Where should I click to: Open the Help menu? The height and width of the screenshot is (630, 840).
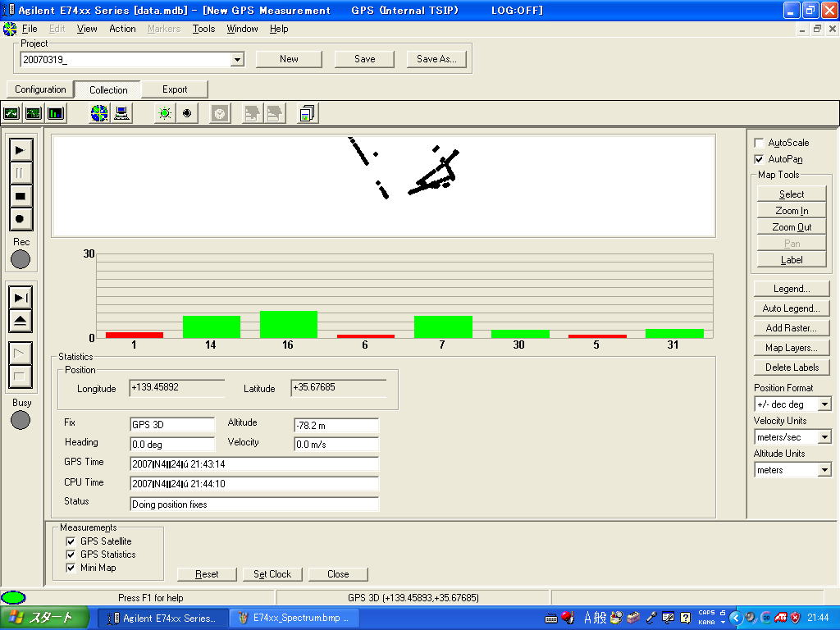279,29
